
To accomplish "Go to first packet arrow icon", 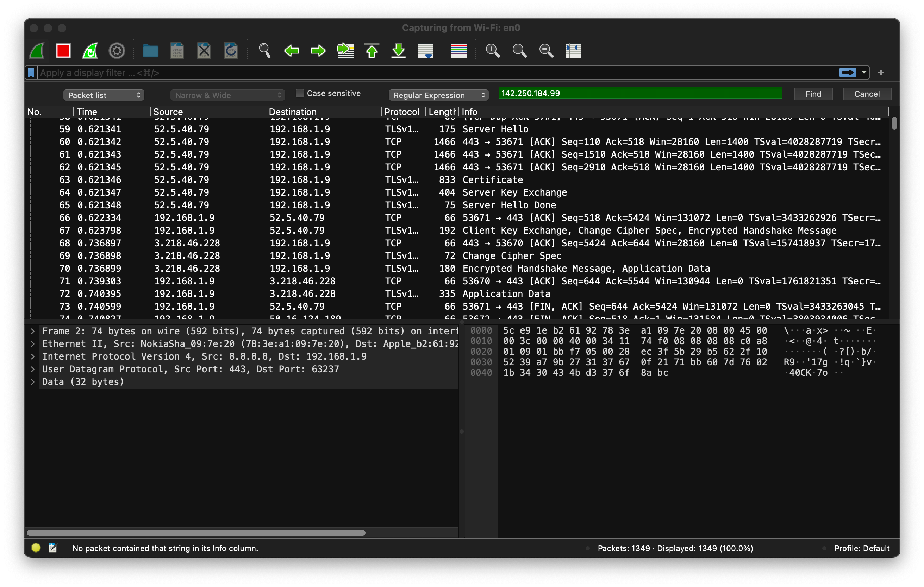I will tap(372, 51).
